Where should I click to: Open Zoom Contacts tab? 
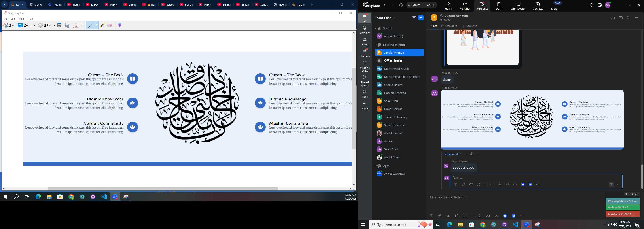[x=538, y=6]
